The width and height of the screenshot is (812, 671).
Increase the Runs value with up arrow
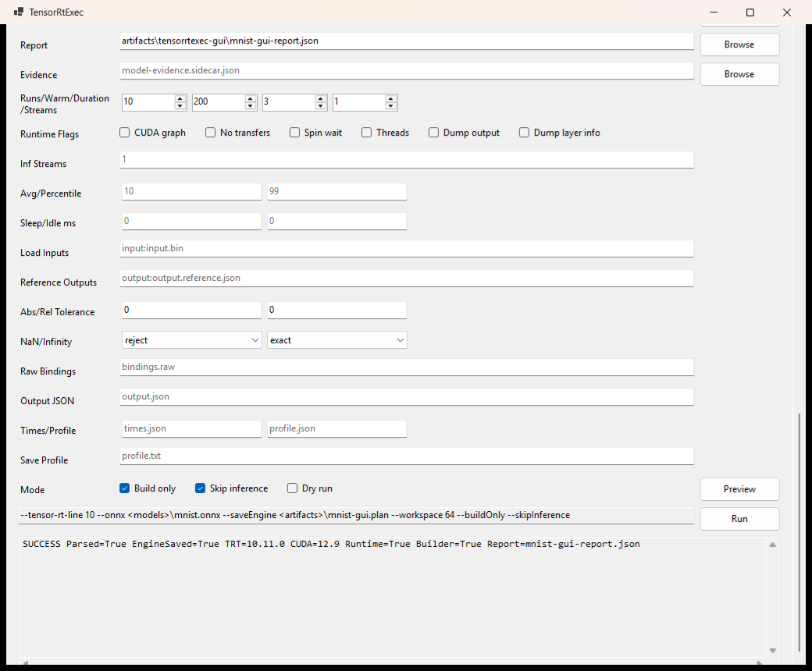click(x=180, y=98)
